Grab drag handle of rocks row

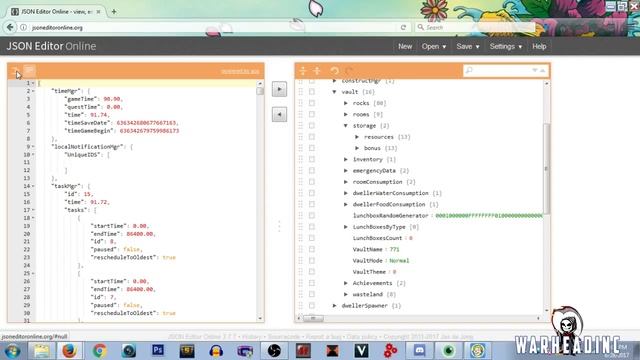click(x=301, y=103)
